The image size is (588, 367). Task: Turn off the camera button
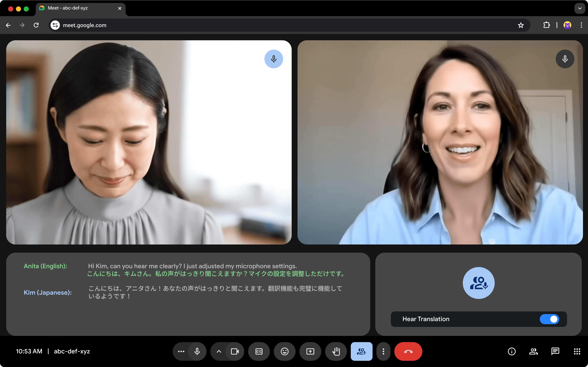point(235,351)
